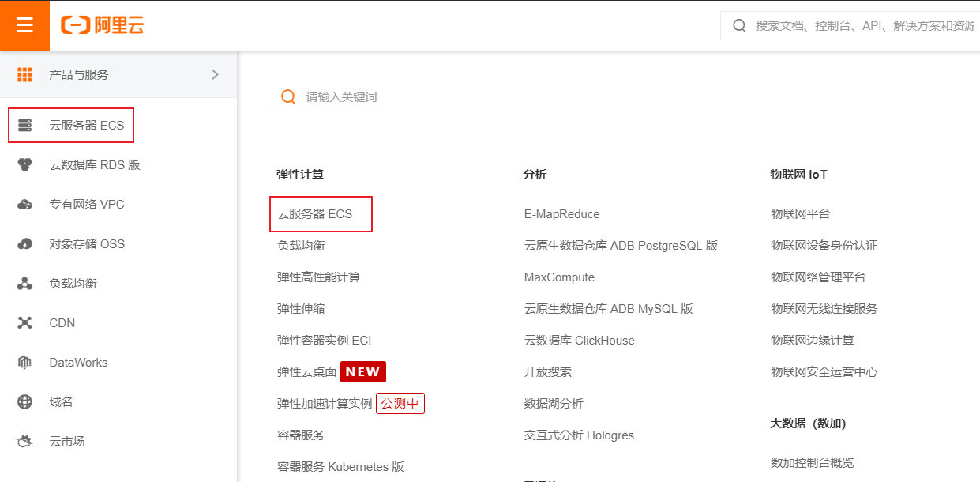980x482 pixels.
Task: Click the sidebar load balancer icon
Action: coord(24,283)
